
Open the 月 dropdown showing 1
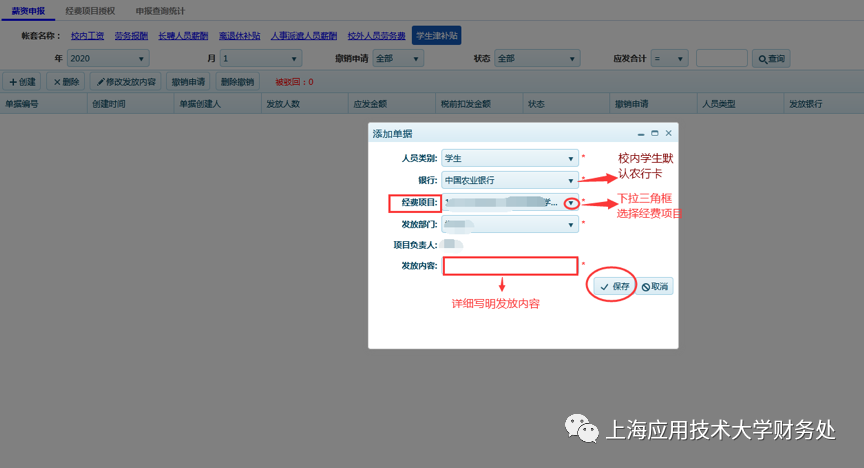(x=261, y=58)
